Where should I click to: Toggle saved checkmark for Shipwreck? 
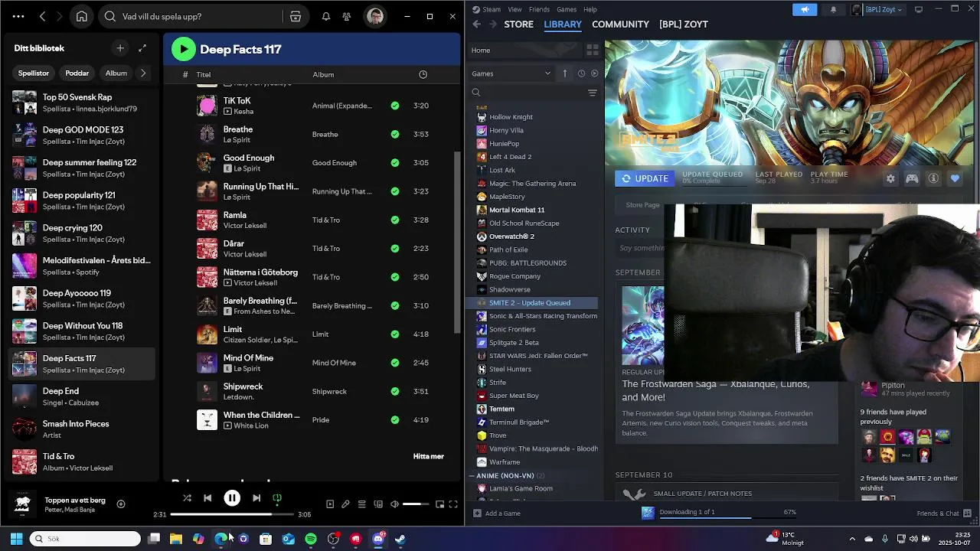(395, 392)
